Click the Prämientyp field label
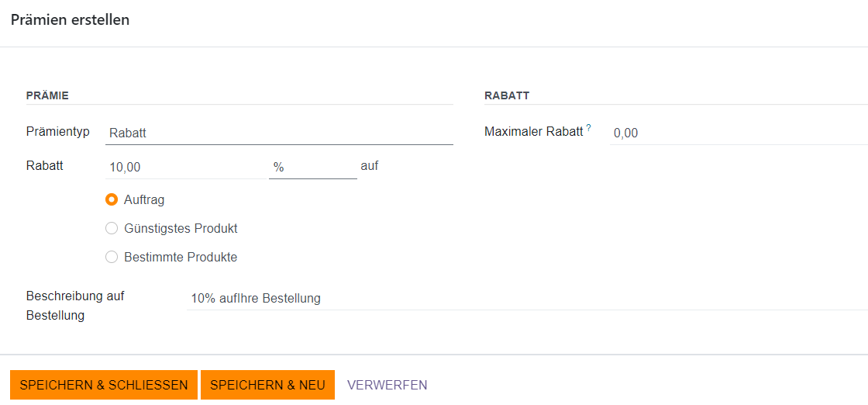 (x=58, y=132)
